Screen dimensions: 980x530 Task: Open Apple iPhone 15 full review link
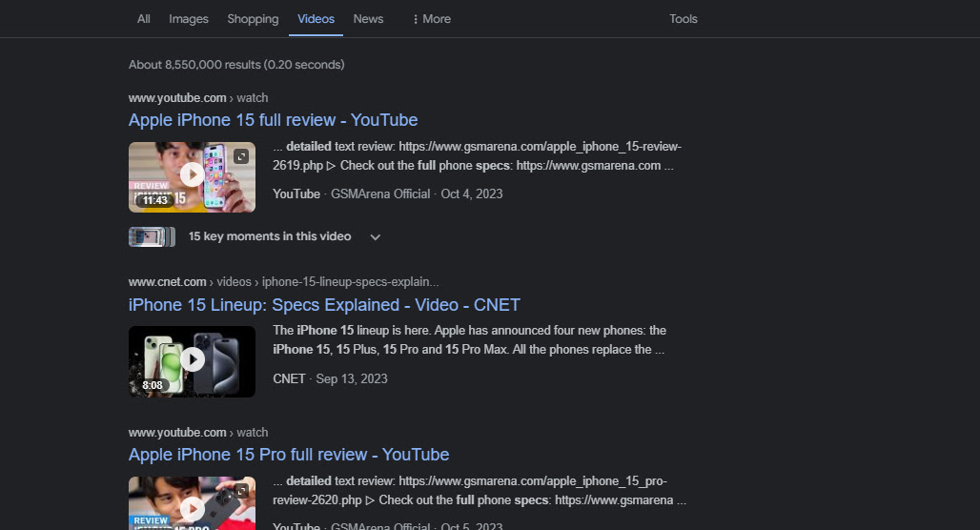[274, 120]
